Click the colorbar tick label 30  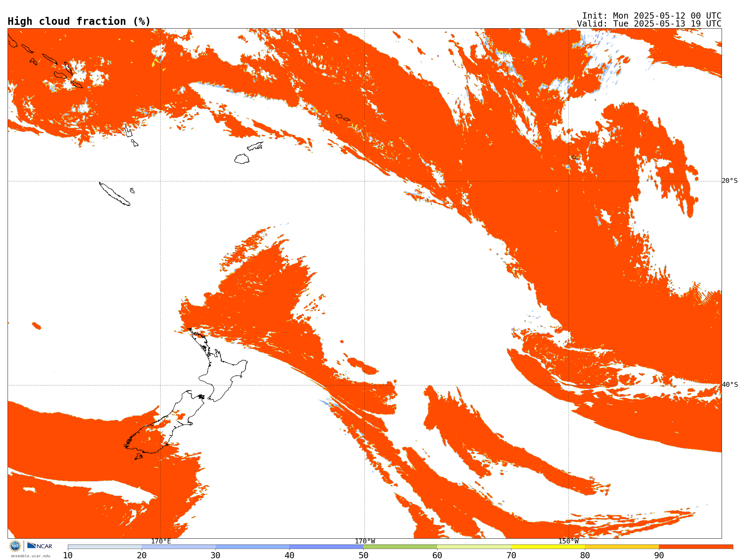tap(216, 556)
